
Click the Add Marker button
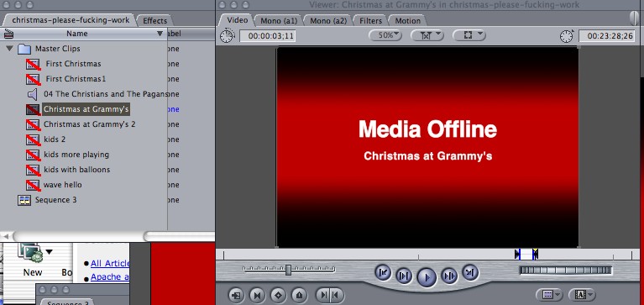pos(300,295)
